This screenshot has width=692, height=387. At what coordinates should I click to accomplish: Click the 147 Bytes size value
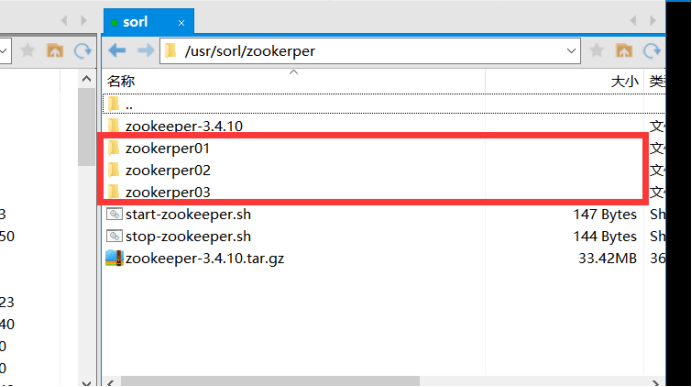tap(605, 214)
